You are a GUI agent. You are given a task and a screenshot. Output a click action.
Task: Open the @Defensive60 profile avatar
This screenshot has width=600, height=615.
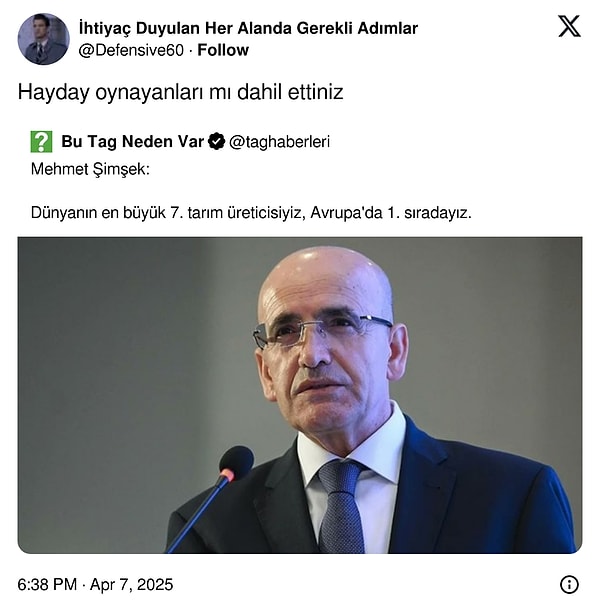(x=44, y=39)
